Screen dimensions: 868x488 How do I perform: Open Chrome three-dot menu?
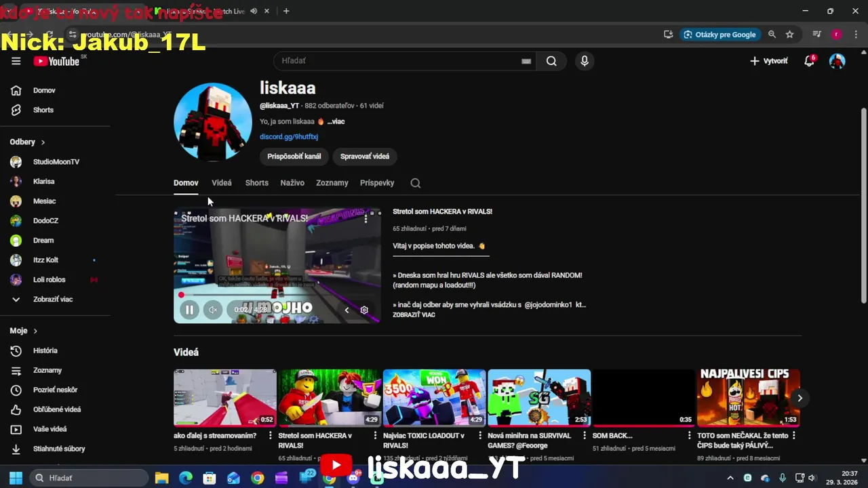[856, 35]
